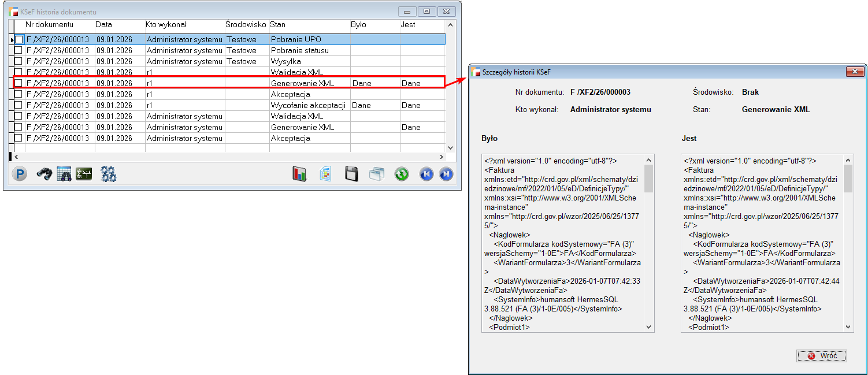Tick checkbox on Pobranie statusu row

coord(19,51)
